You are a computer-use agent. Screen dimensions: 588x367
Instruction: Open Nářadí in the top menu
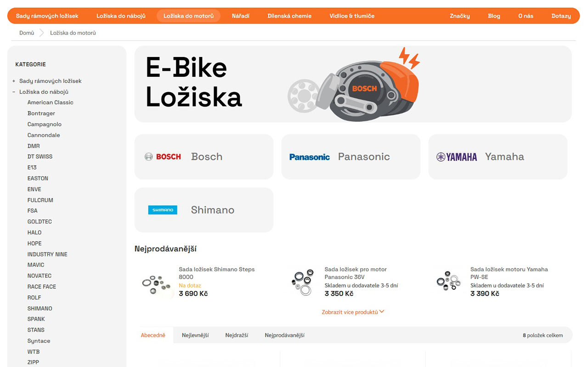240,16
